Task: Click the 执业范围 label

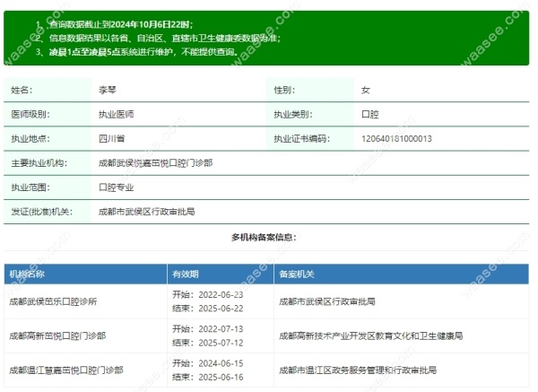Action: point(30,187)
